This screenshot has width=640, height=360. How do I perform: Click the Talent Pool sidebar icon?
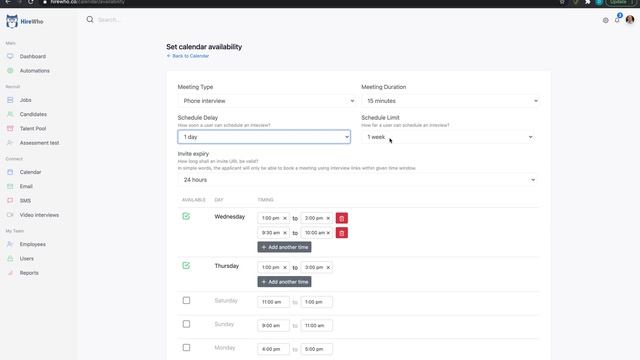(10, 128)
